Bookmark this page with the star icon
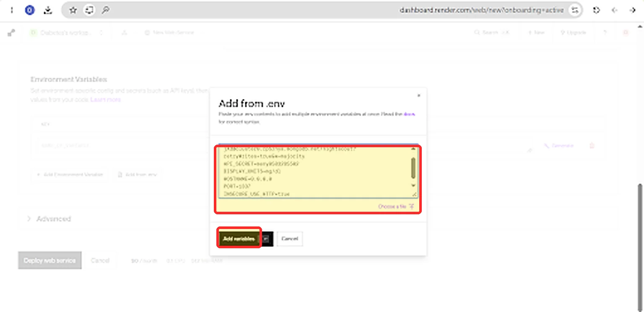This screenshot has height=312, width=644. (73, 10)
